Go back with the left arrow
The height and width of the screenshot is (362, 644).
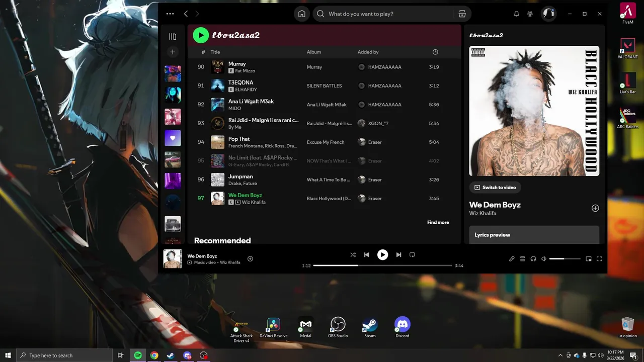pos(186,14)
